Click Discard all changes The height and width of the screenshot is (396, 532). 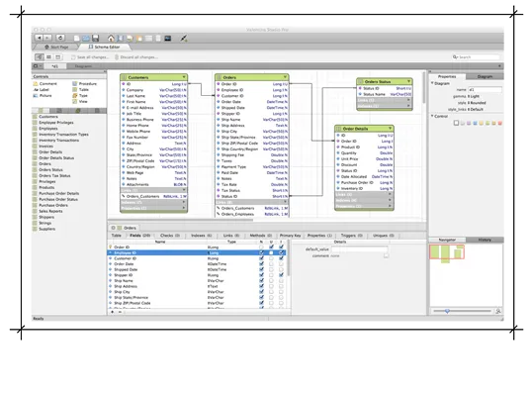(136, 57)
